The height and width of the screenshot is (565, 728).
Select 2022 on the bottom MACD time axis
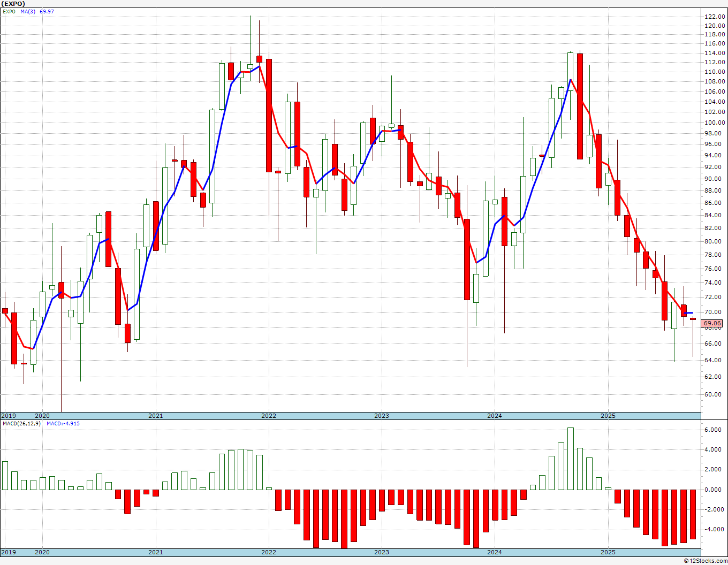pos(268,552)
